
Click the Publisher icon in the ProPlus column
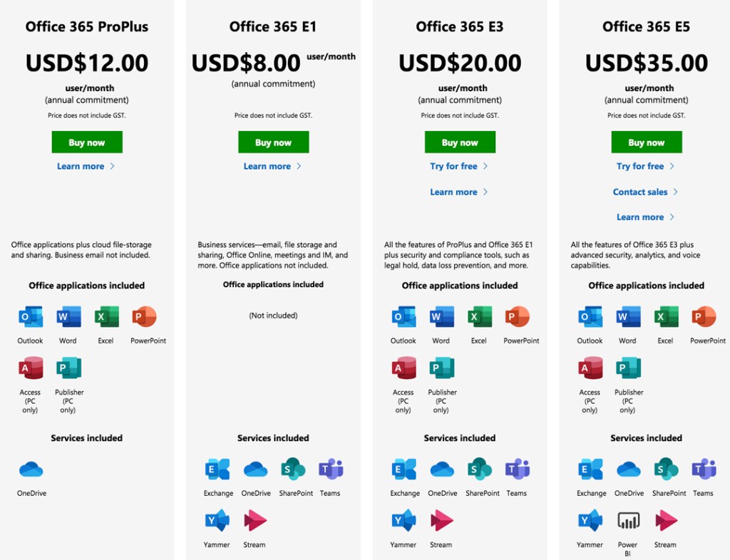coord(68,368)
